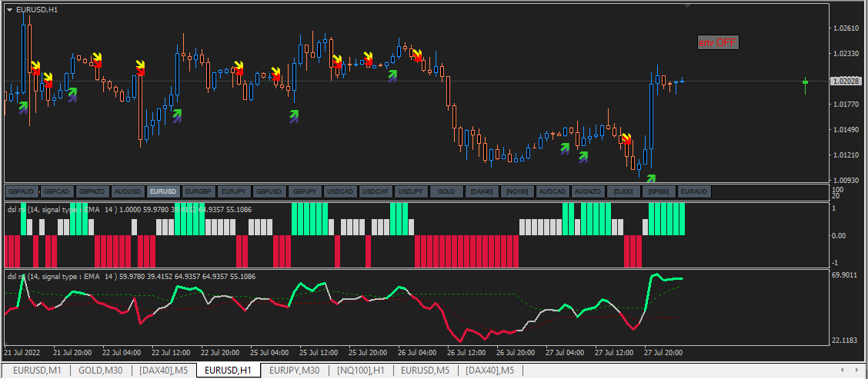Click red sell arrow near 27 Jul 12:00
This screenshot has width=868, height=379.
626,139
